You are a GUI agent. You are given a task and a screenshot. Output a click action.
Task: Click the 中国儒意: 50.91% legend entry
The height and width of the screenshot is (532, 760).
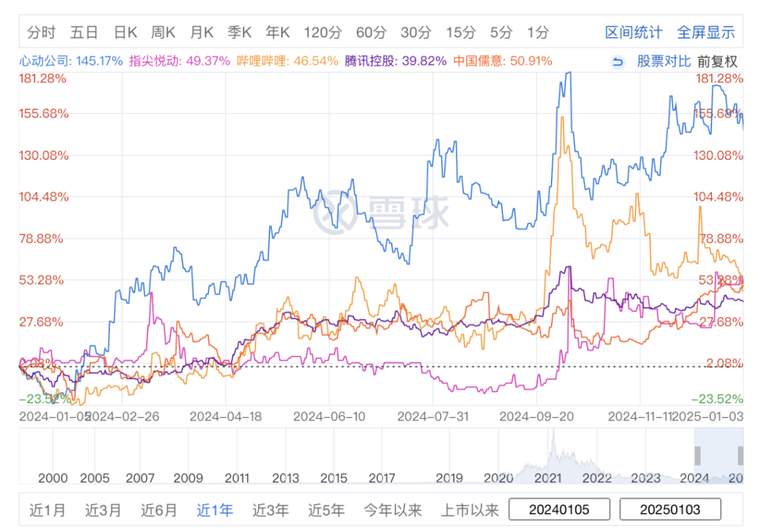[x=502, y=61]
